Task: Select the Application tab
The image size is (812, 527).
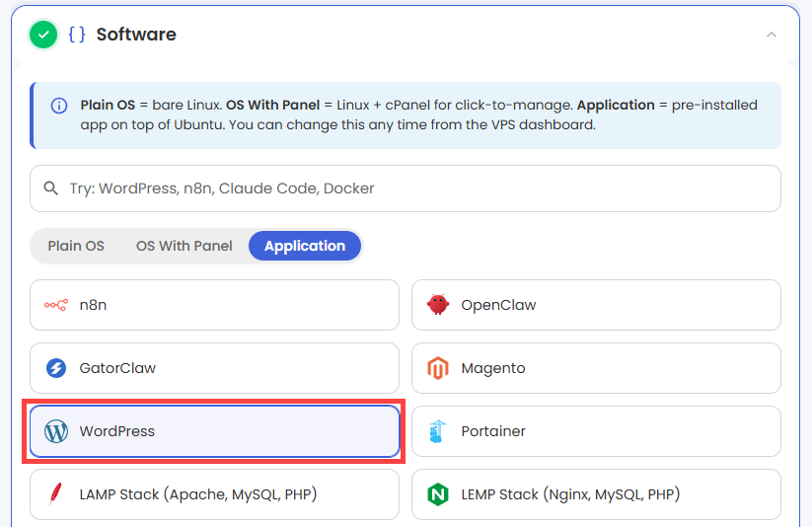Action: 305,246
